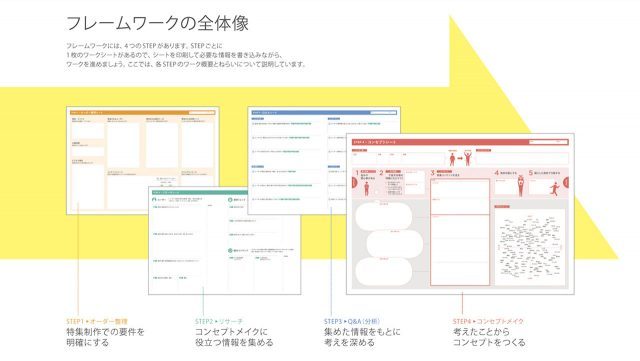Click the person with raised arms icon
The image size is (640, 361).
(468, 157)
